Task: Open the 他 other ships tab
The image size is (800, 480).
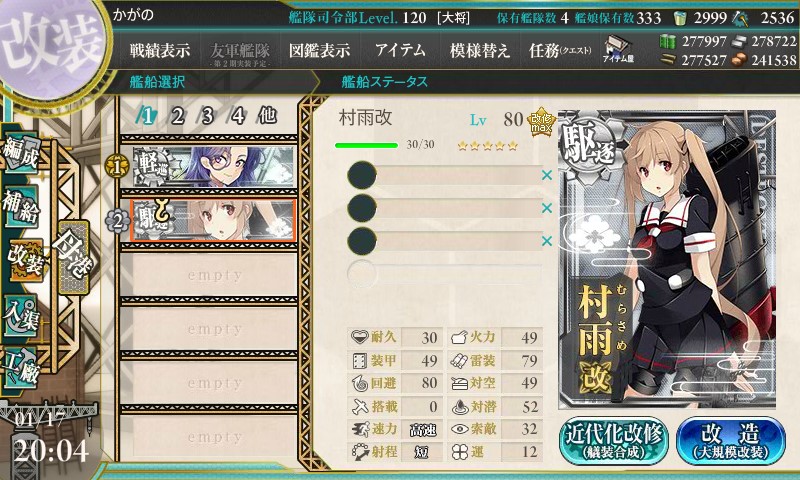Action: (267, 116)
